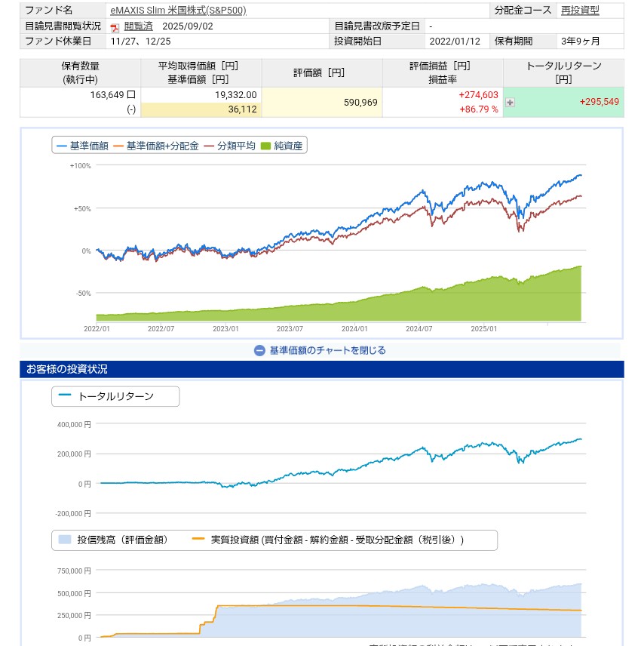Click the お客様の投資状況 section header

(x=66, y=369)
